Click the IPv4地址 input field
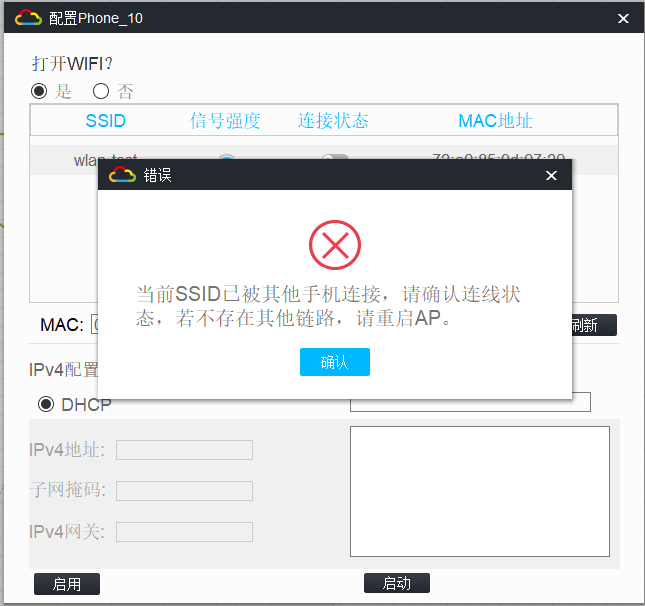This screenshot has width=645, height=606. pyautogui.click(x=184, y=450)
